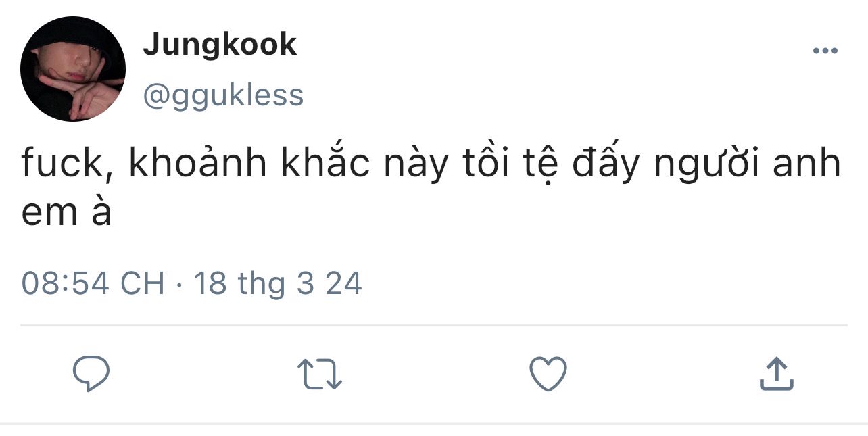
Task: Open the @ggukless handle link
Action: pos(223,95)
